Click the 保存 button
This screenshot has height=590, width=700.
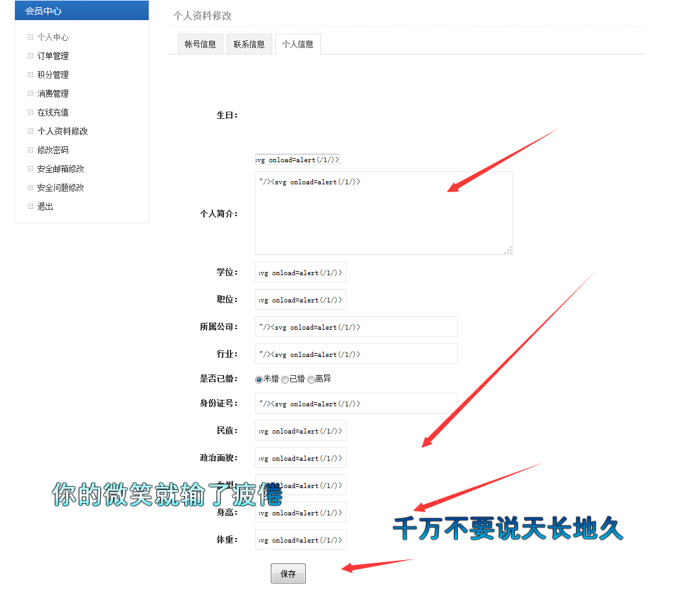pos(288,574)
